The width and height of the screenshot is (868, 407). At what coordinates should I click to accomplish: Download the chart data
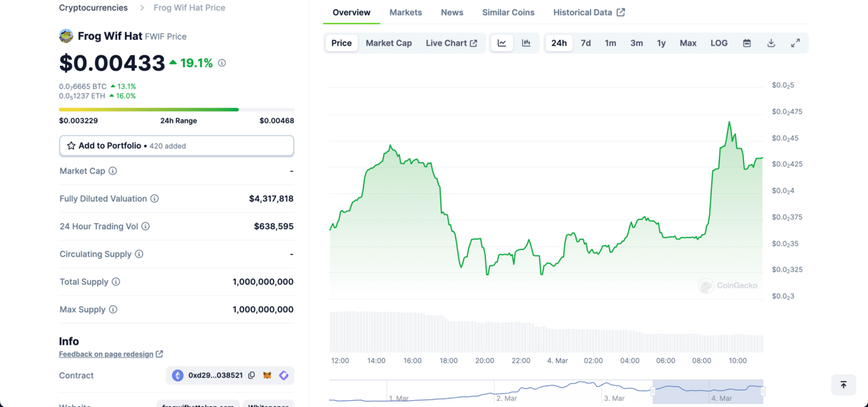point(771,43)
